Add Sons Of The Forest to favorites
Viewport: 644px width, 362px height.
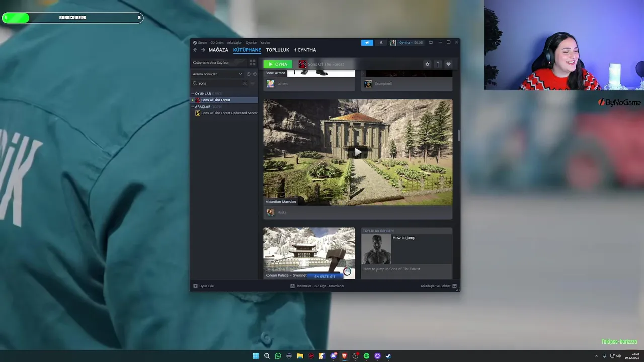448,64
